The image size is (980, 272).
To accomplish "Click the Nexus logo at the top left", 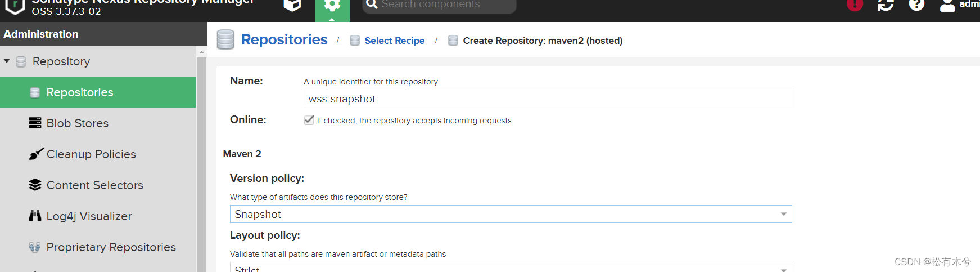I will pos(15,6).
